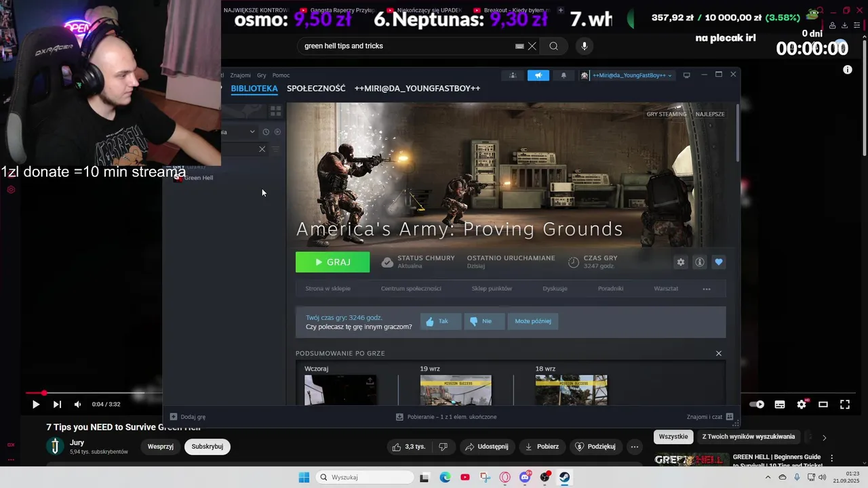Toggle YouTube autoplay switch
868x488 pixels.
point(757,405)
